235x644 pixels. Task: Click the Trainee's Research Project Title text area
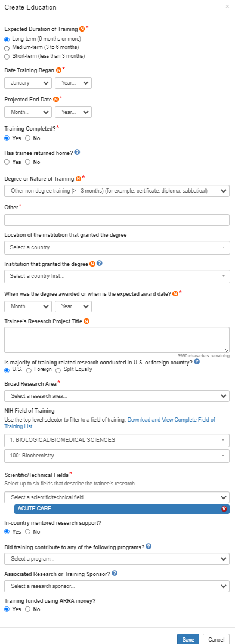click(117, 340)
